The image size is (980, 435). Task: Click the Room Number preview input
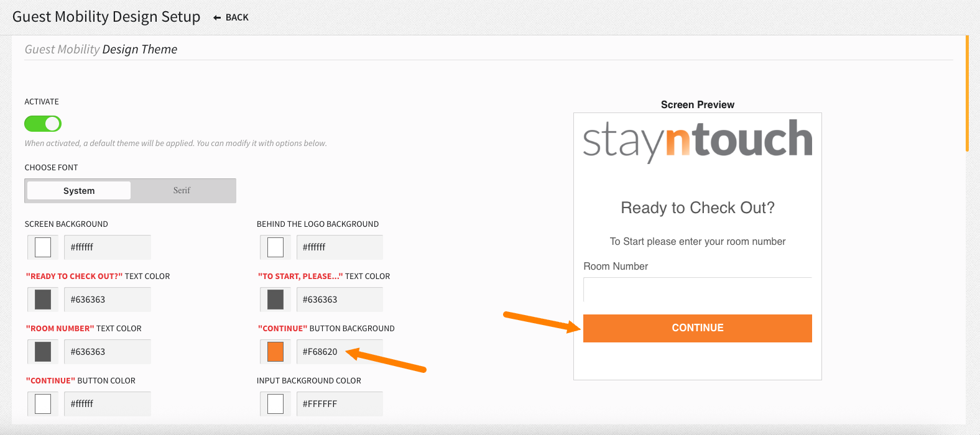pyautogui.click(x=698, y=290)
